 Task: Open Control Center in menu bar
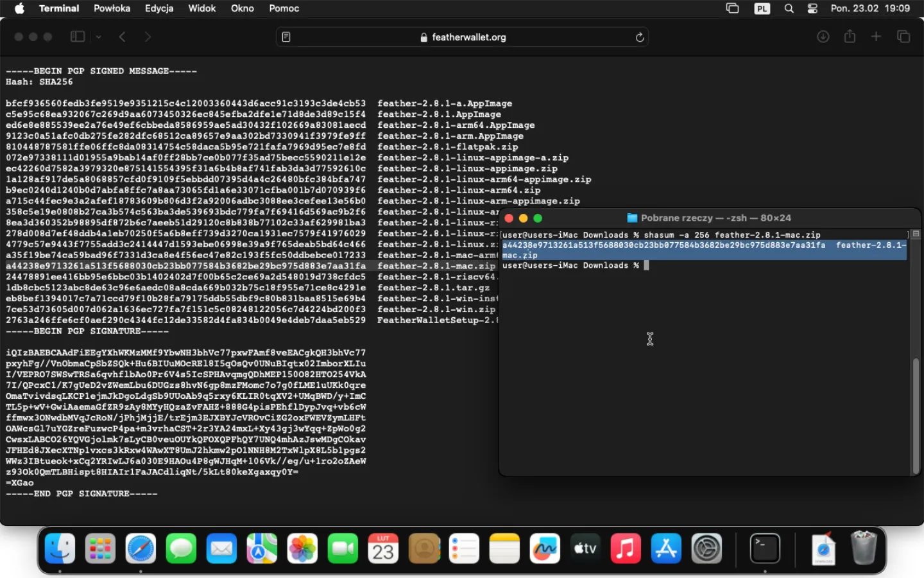tap(812, 8)
